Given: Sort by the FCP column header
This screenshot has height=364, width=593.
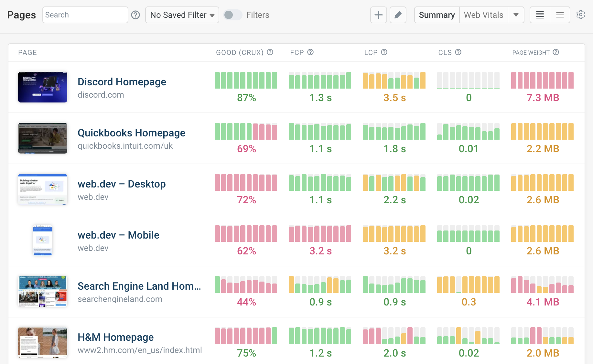Looking at the screenshot, I should point(297,52).
